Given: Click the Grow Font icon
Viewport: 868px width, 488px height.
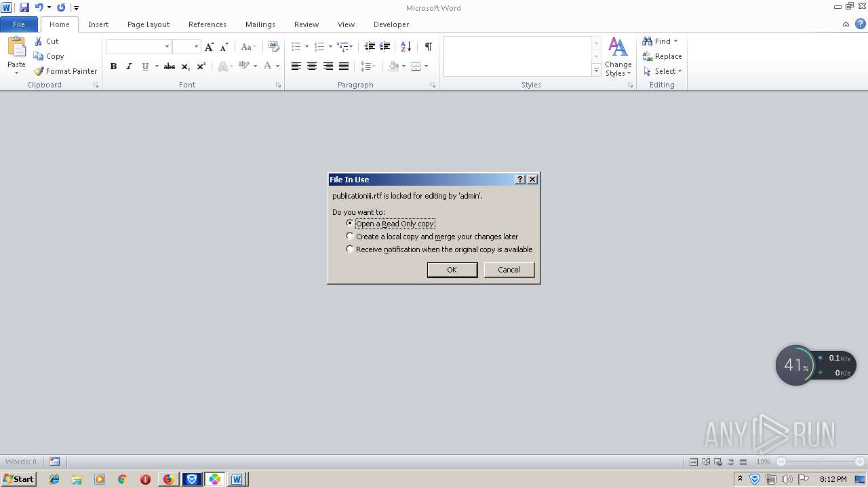Looking at the screenshot, I should click(210, 47).
